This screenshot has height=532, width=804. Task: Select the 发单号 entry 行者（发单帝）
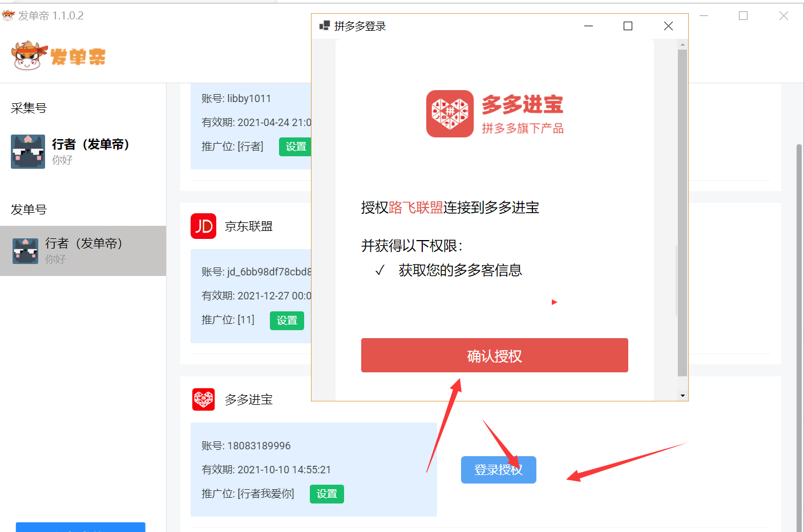point(83,251)
